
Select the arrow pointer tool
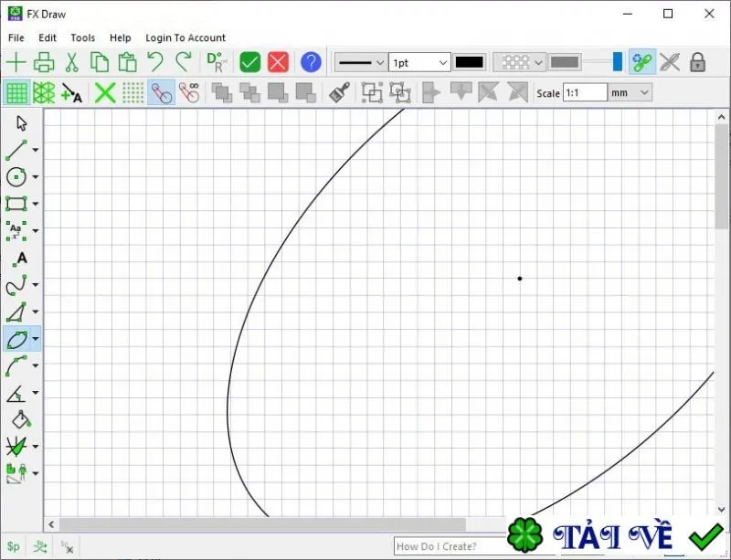tap(21, 123)
